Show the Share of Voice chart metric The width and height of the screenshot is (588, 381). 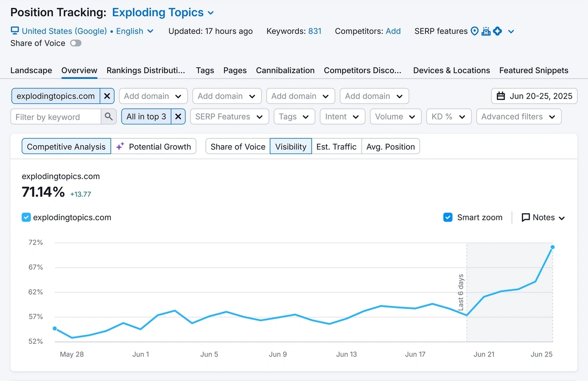[x=238, y=147]
